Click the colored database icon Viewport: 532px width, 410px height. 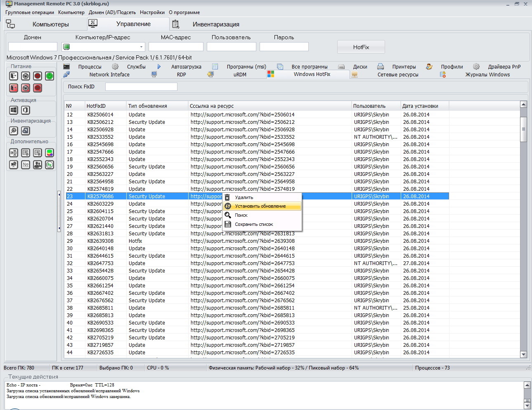click(50, 153)
